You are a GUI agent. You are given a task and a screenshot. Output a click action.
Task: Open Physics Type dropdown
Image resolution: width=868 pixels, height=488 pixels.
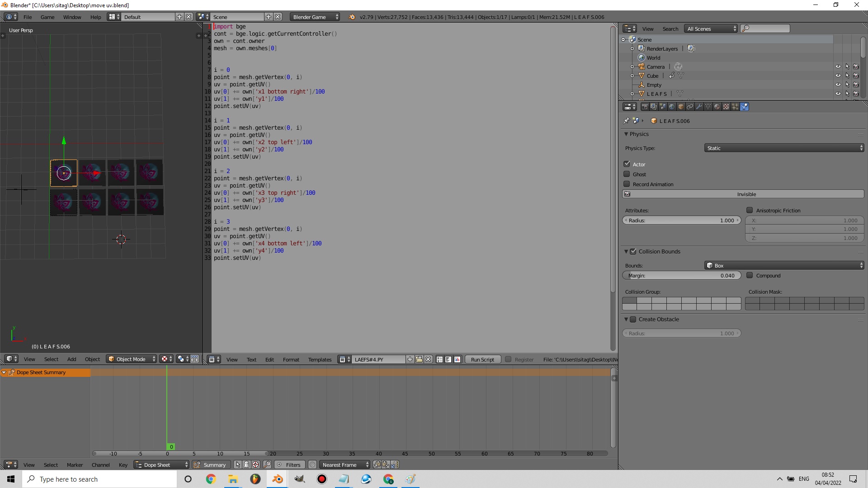click(x=784, y=148)
